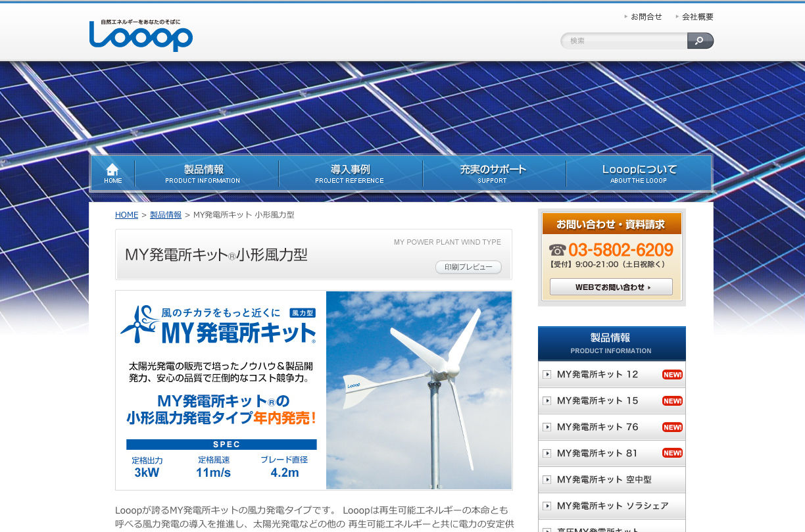Click the arrow icon beside MY発電所キット 12
Viewport: 805px width, 532px height.
[x=547, y=374]
